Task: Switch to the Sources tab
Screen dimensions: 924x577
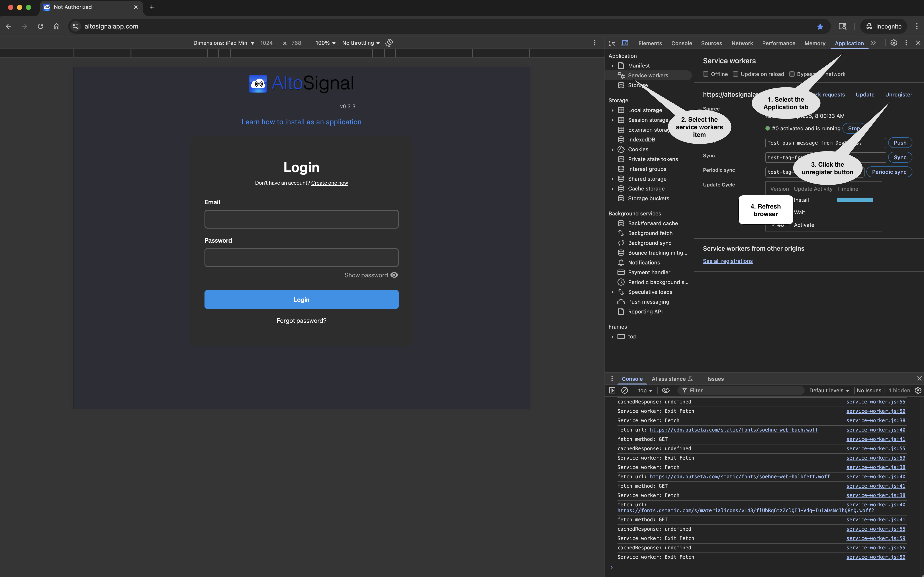Action: point(711,43)
